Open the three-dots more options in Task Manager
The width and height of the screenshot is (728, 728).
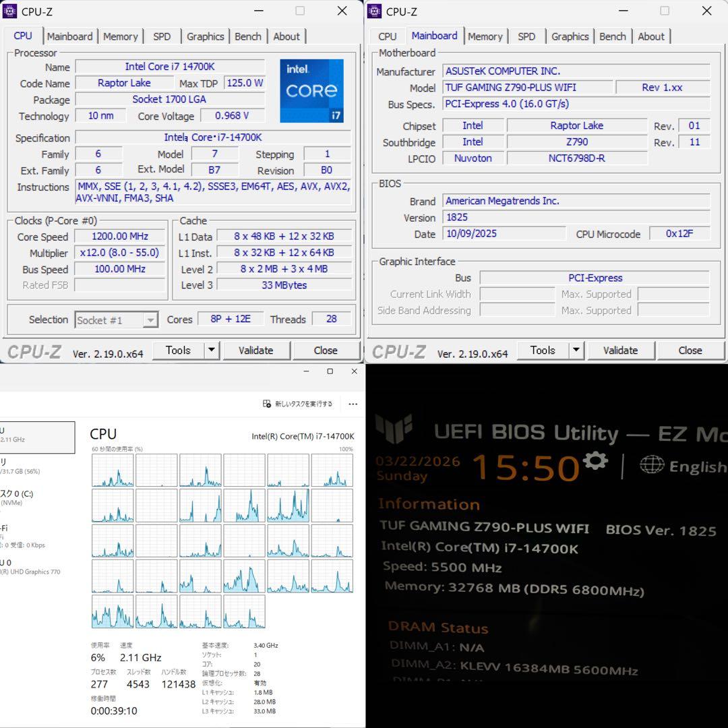(x=353, y=404)
